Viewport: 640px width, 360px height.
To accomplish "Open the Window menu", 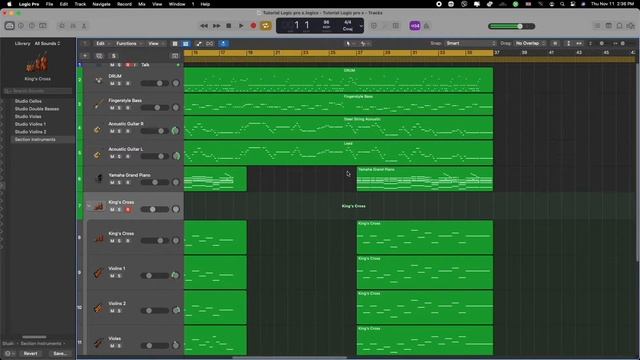I will coord(177,4).
